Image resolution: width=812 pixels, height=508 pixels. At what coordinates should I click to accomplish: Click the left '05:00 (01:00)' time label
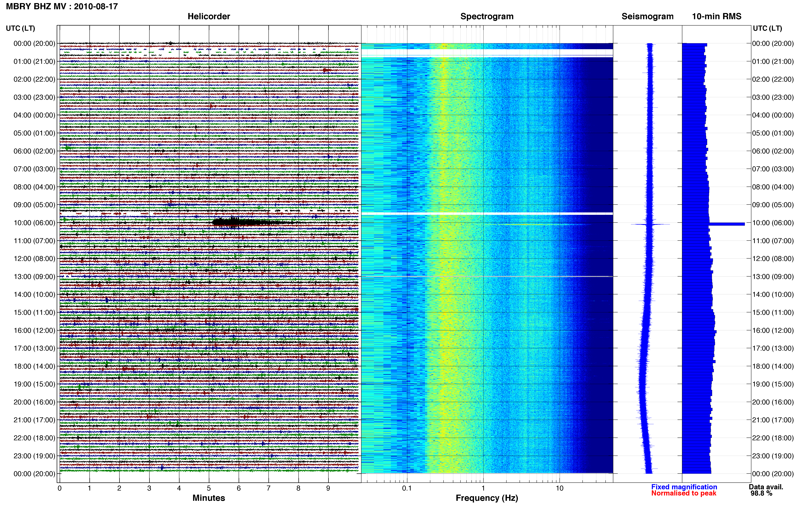(x=34, y=133)
